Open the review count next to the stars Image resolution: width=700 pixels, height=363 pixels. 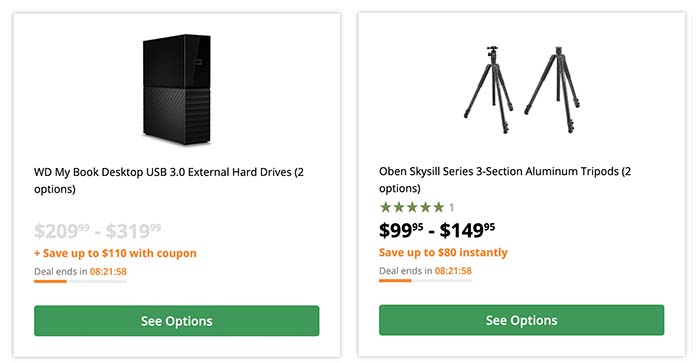tap(451, 208)
